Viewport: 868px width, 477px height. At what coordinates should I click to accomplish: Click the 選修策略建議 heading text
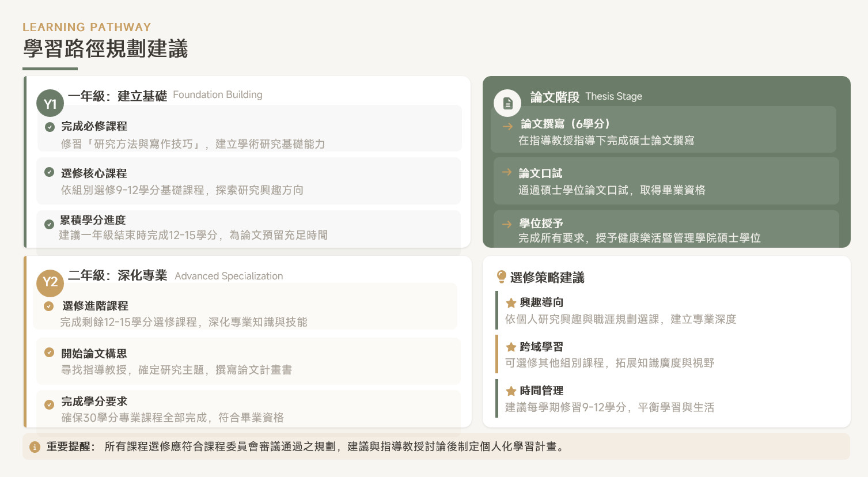coord(547,278)
